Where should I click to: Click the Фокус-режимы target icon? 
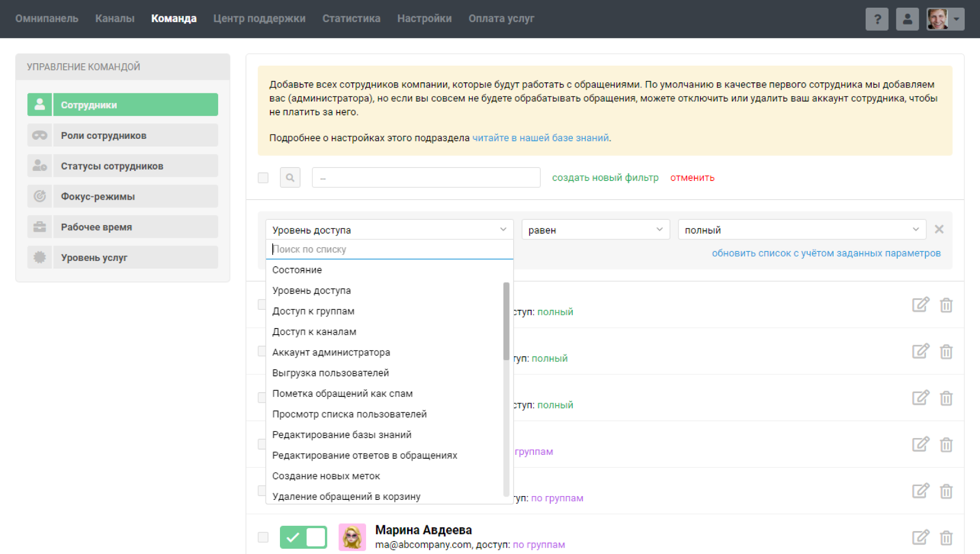click(40, 196)
